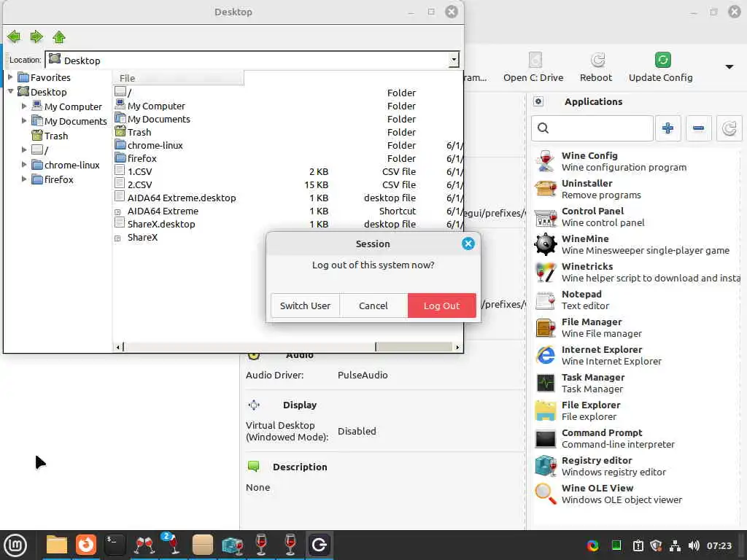Image resolution: width=747 pixels, height=560 pixels.
Task: Click the horizontal scrollbar right arrow
Action: click(x=457, y=347)
